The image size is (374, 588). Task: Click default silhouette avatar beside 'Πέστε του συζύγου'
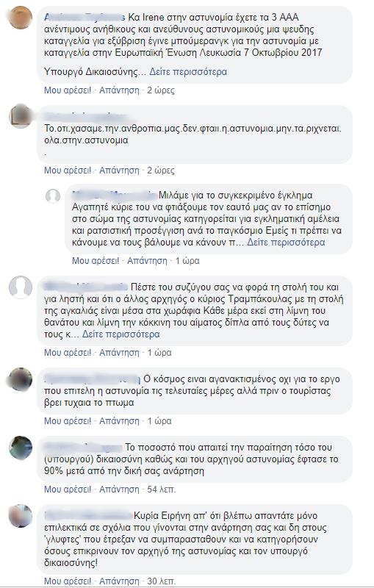coord(21,287)
